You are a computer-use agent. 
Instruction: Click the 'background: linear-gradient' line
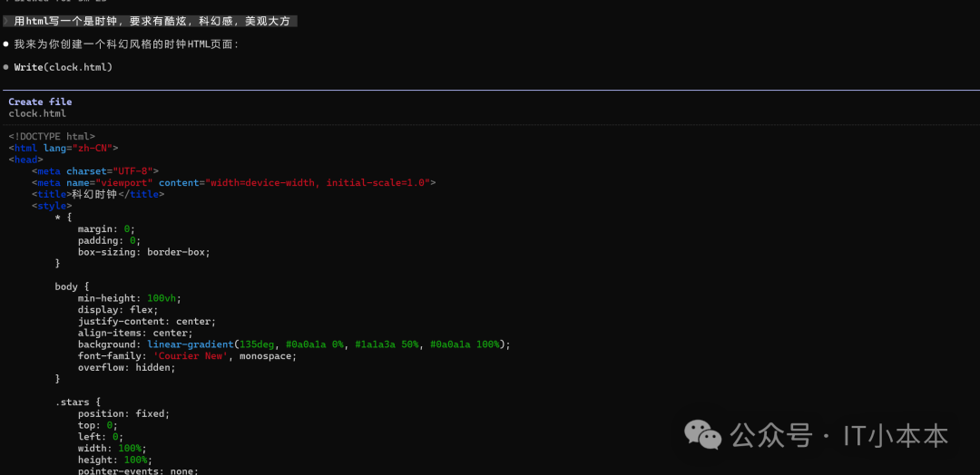[x=294, y=344]
